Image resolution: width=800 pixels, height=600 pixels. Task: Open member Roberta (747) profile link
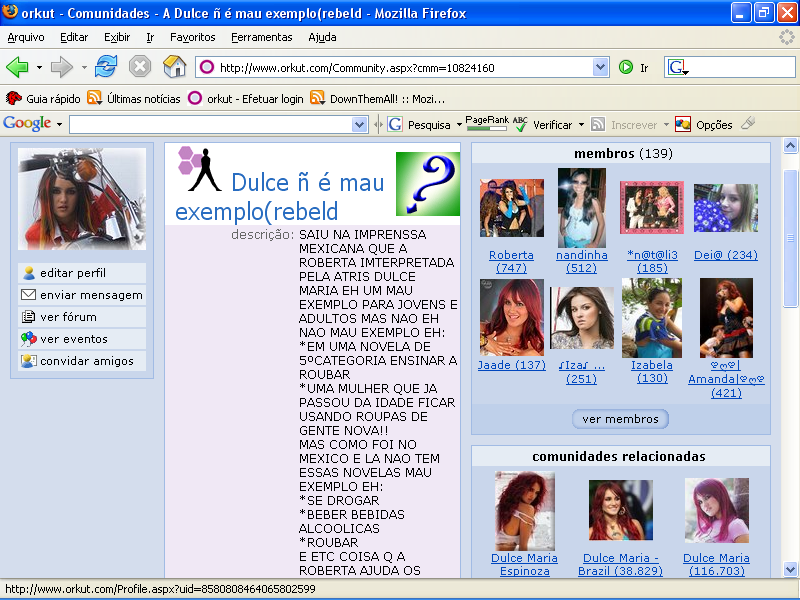511,261
